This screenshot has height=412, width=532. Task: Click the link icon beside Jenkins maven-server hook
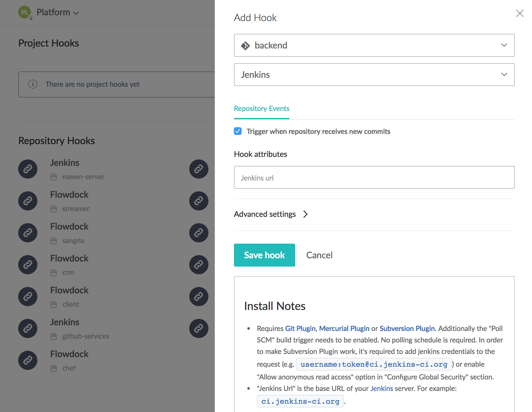[28, 169]
